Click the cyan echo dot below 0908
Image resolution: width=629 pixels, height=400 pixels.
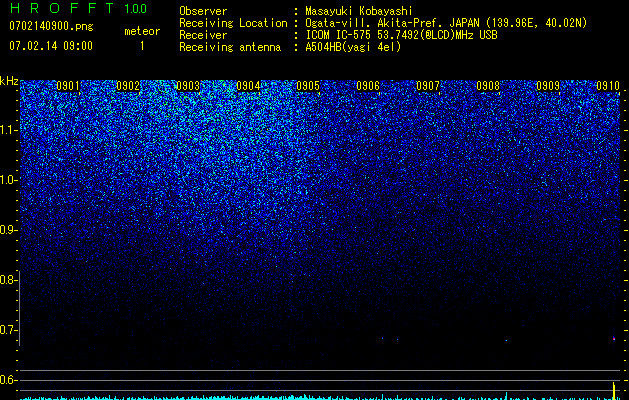(506, 341)
